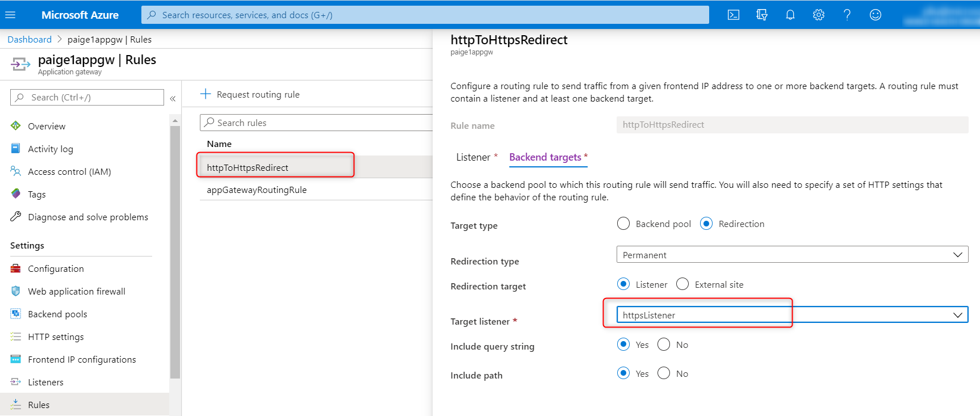
Task: Click the Configuration toolbox icon
Action: (16, 268)
